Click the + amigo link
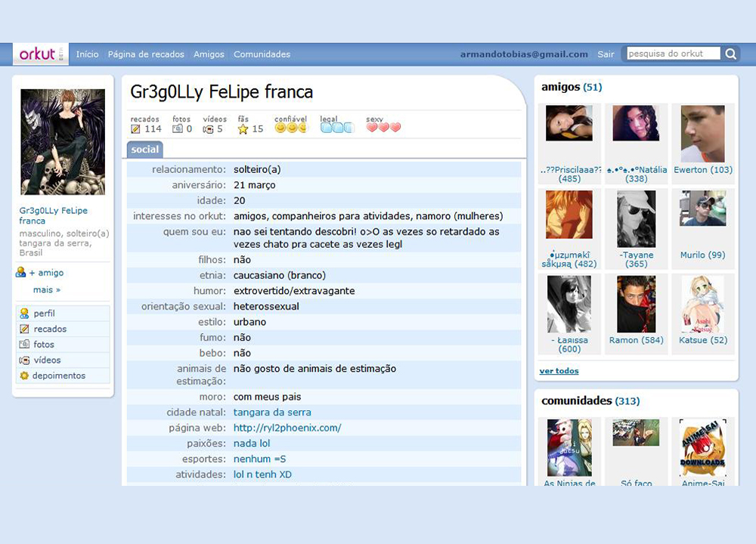 coord(44,273)
